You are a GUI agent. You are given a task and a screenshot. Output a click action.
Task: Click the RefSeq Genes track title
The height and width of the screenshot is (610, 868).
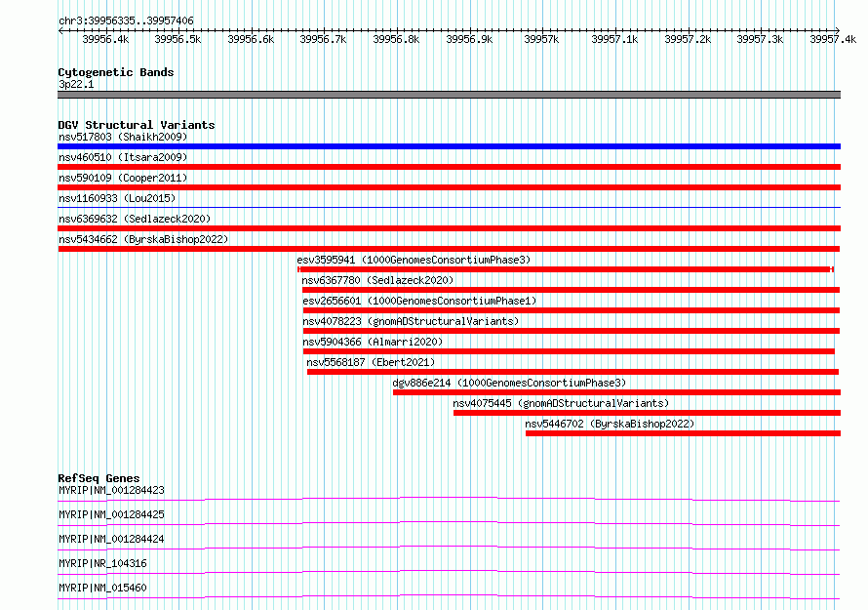tap(99, 478)
